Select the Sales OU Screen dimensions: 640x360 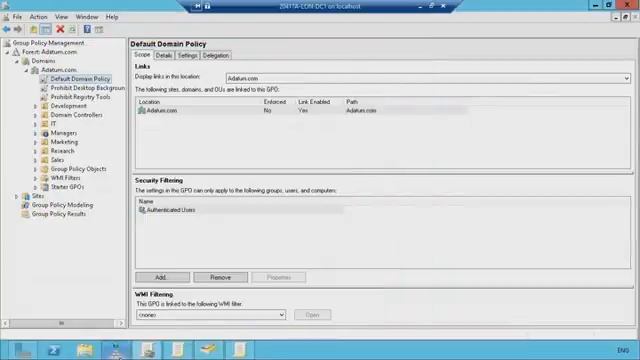click(57, 160)
